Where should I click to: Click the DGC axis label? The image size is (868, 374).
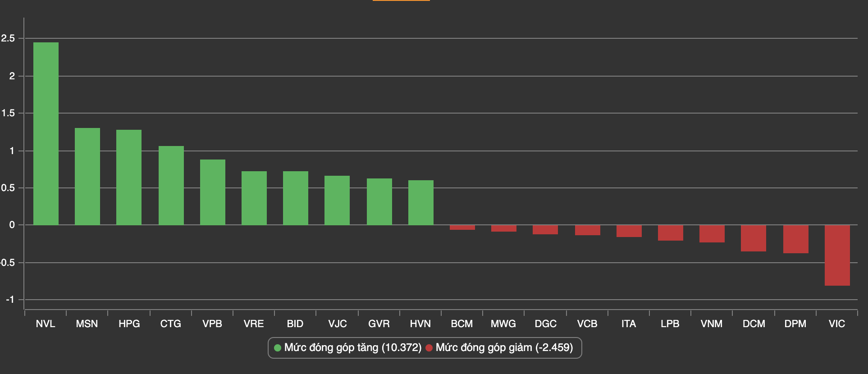pos(546,324)
